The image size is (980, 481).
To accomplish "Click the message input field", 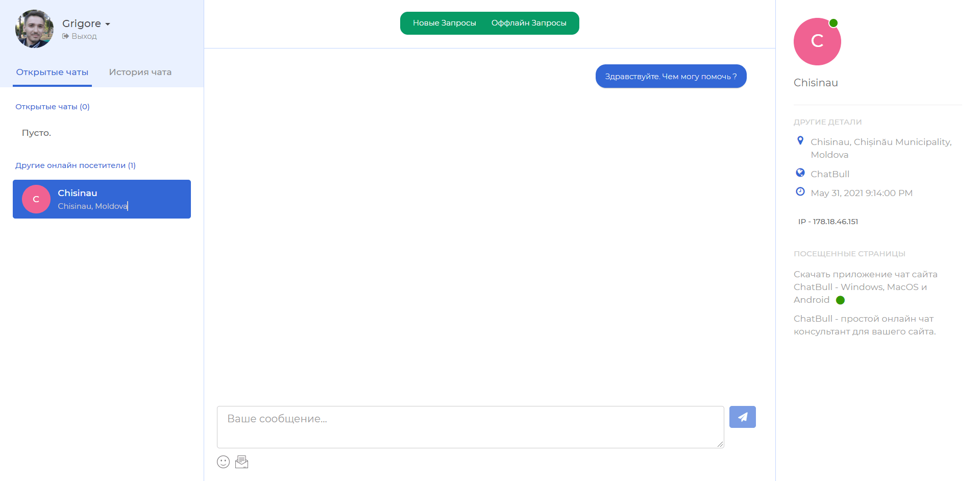I will click(x=470, y=427).
